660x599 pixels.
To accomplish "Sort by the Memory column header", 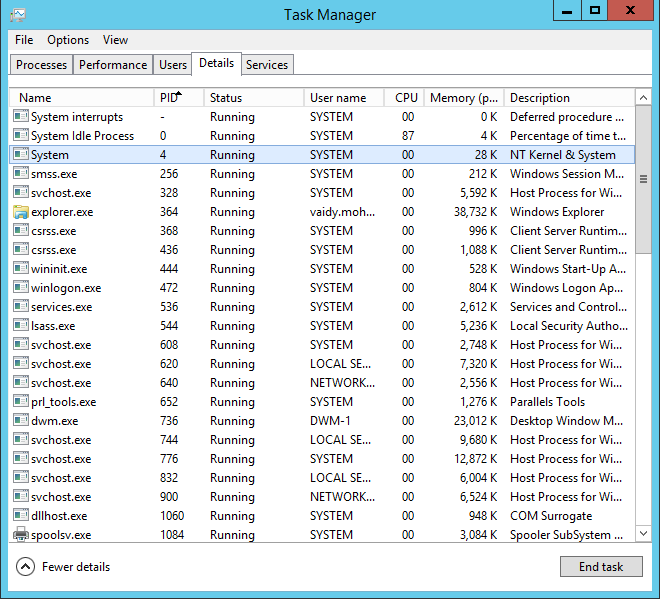I will point(464,98).
